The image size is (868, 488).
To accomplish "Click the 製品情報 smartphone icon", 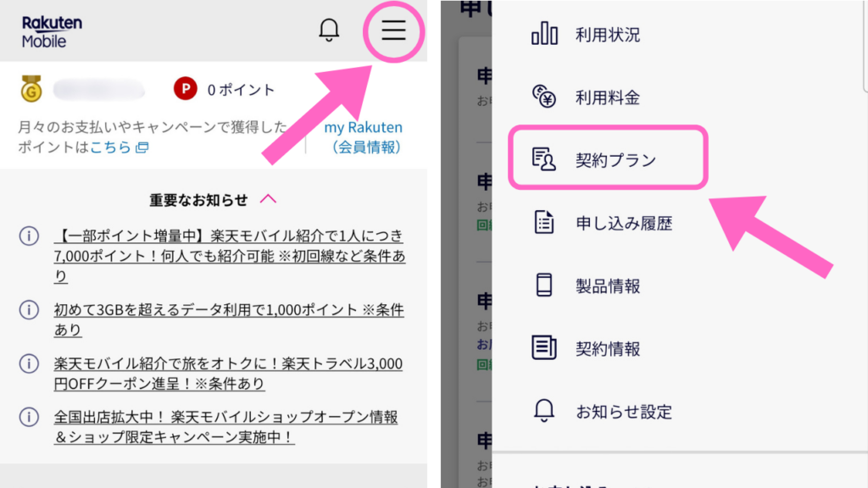I will 544,285.
